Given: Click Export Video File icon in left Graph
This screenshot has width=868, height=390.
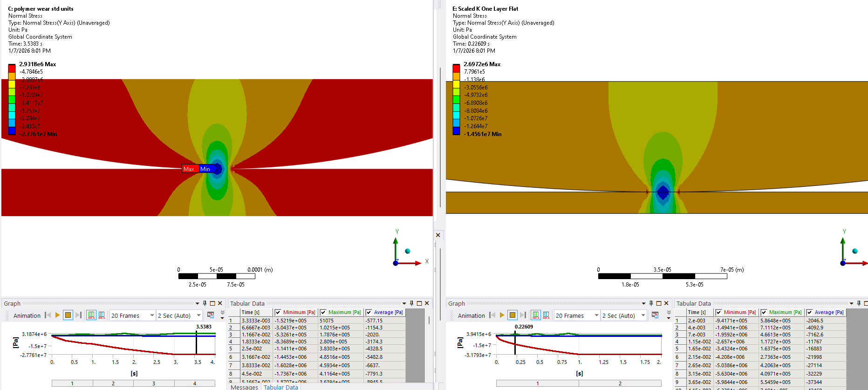Looking at the screenshot, I should point(211,315).
